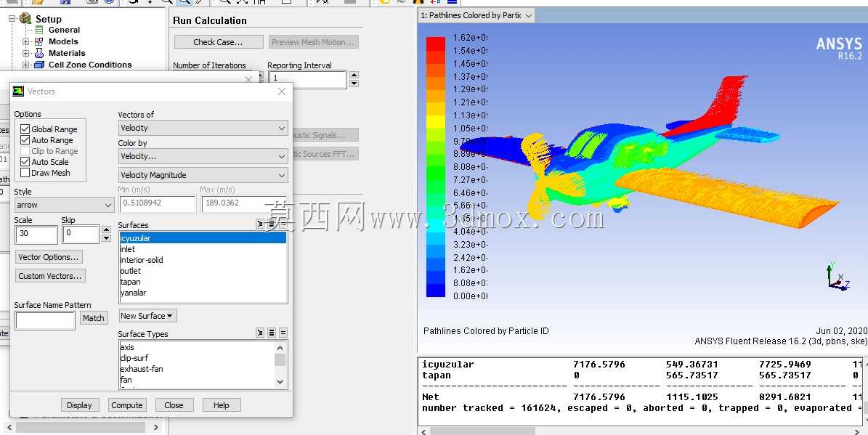Click the Models icon in the tree
Viewport: 868px width, 435px height.
pos(38,41)
